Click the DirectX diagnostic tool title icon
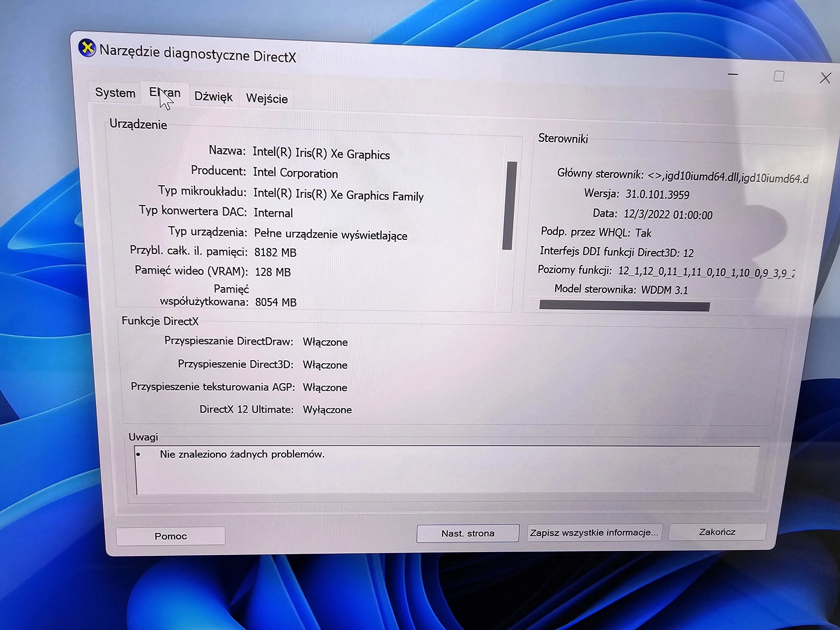Viewport: 840px width, 630px height. click(87, 48)
